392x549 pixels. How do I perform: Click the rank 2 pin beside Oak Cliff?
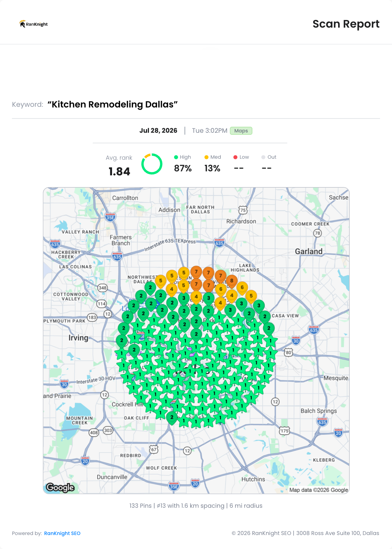pyautogui.click(x=172, y=418)
